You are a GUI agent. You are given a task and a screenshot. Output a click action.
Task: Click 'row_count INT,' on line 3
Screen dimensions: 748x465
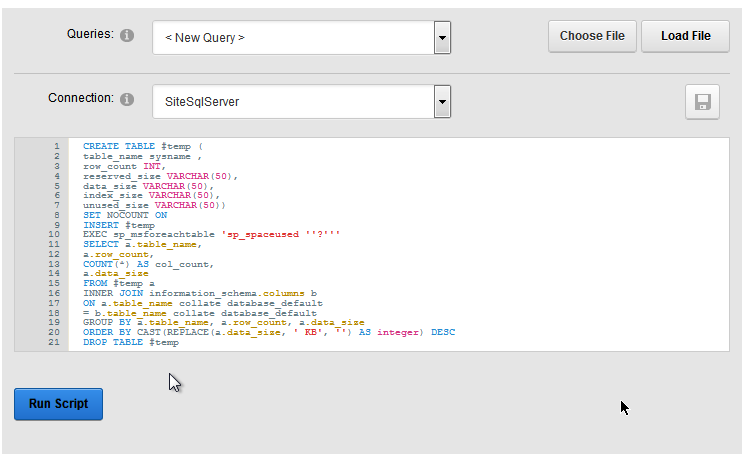tap(124, 166)
